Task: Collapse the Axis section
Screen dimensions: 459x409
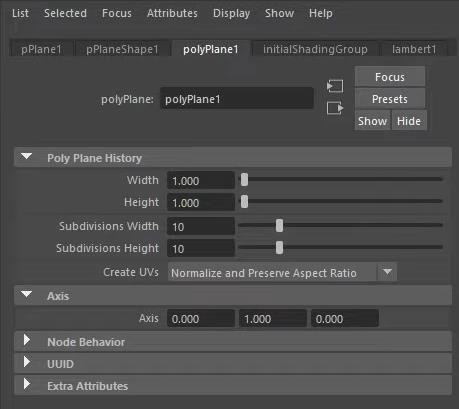Action: pyautogui.click(x=26, y=294)
